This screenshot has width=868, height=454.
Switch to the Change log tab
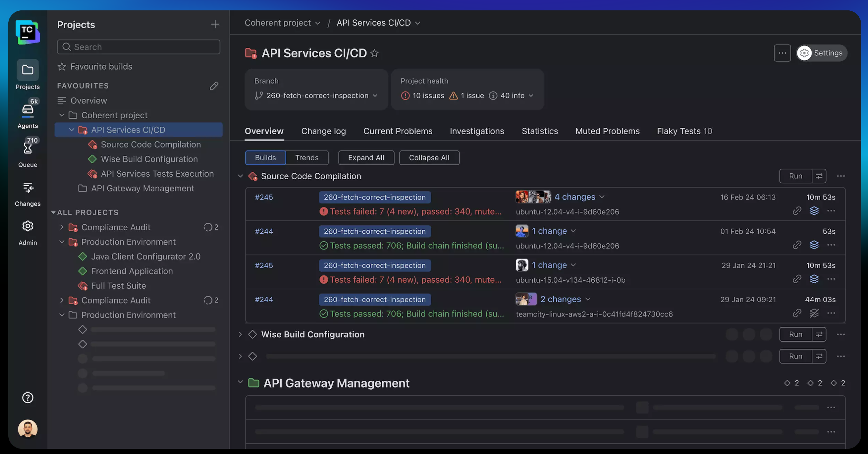coord(323,131)
